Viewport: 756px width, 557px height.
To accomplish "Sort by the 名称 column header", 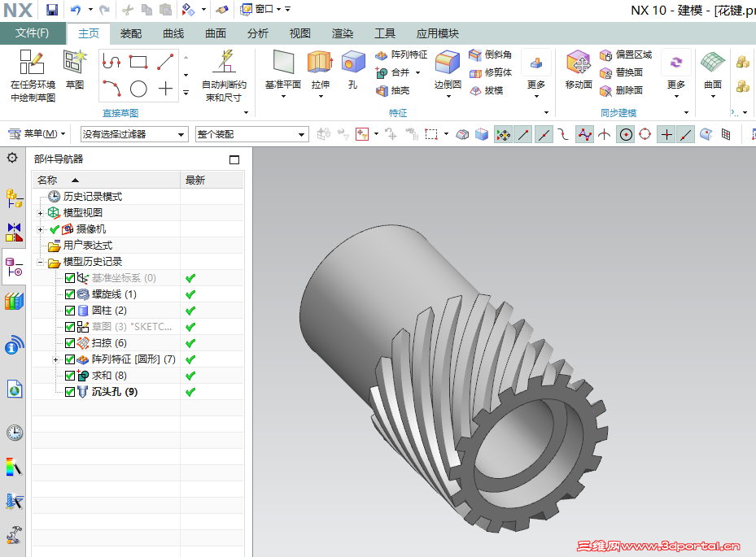I will coord(106,181).
